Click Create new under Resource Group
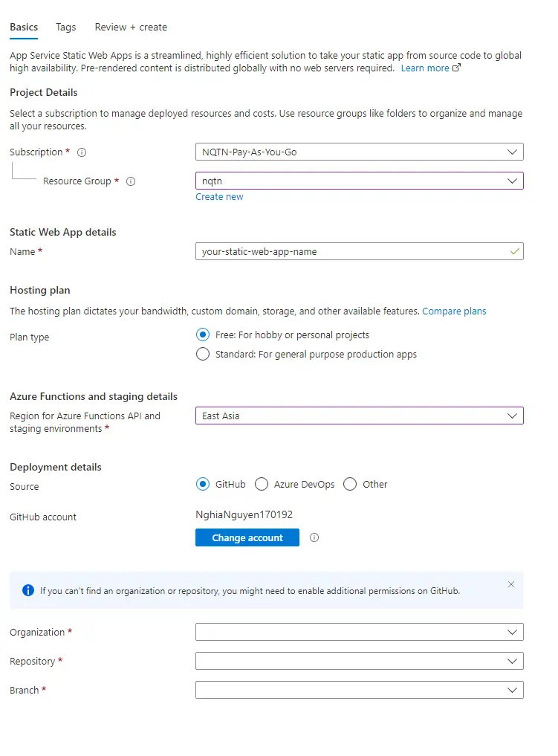The width and height of the screenshot is (558, 756). [219, 196]
